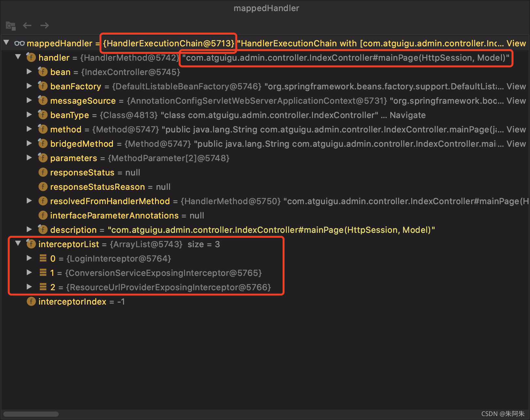Expand the resolvedFromHandlerMethod node
The height and width of the screenshot is (420, 530).
pyautogui.click(x=29, y=201)
